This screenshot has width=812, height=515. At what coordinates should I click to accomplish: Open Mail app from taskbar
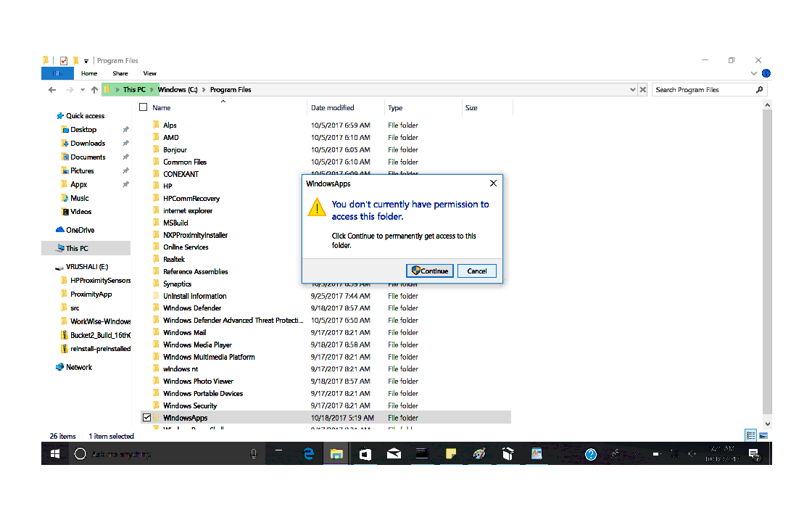[x=394, y=454]
